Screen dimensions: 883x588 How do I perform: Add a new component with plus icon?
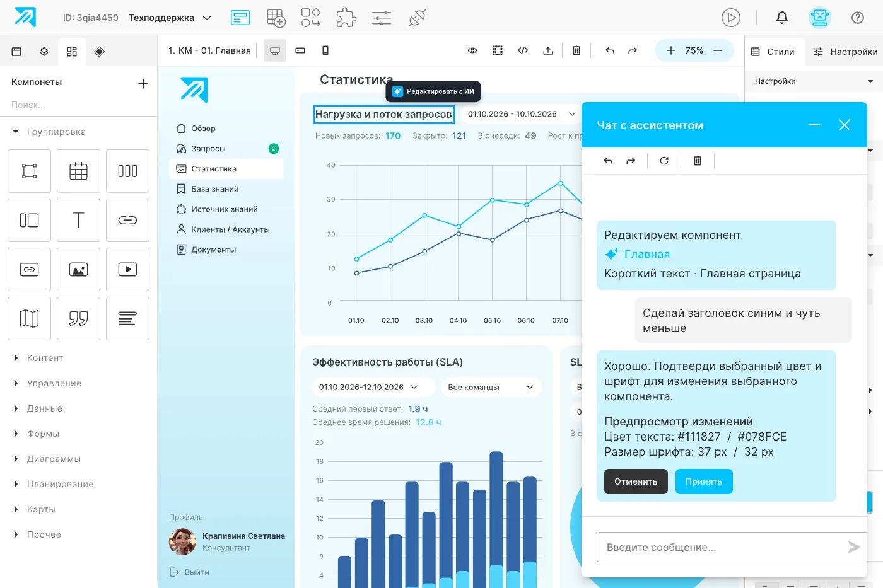point(143,83)
